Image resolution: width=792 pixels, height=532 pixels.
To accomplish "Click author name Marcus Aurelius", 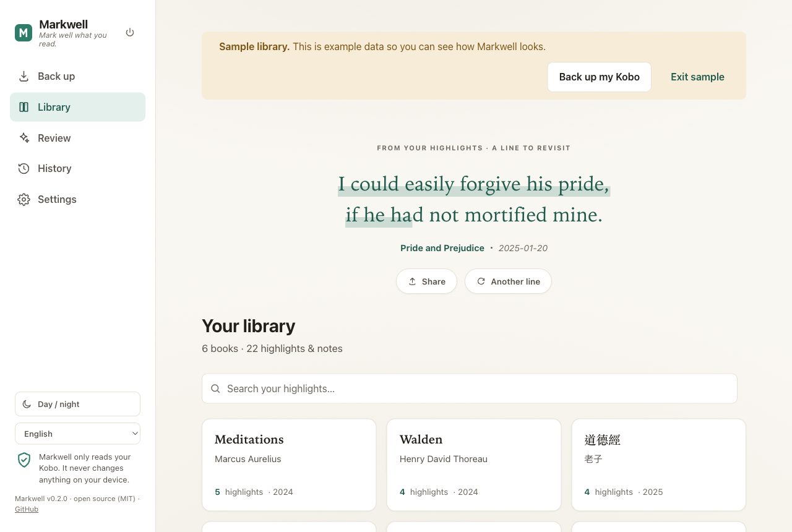I will (x=248, y=459).
